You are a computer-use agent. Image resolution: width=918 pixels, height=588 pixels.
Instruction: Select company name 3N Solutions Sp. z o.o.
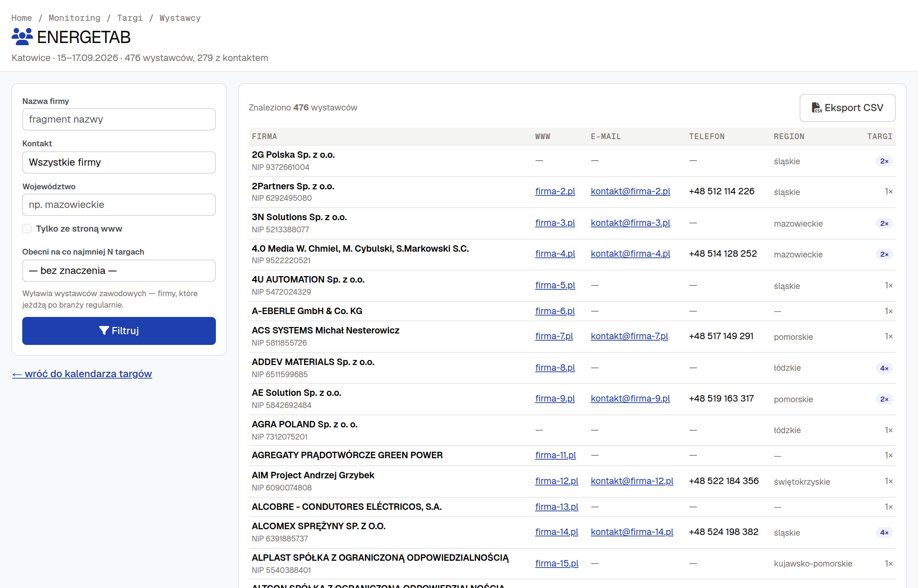click(x=299, y=217)
